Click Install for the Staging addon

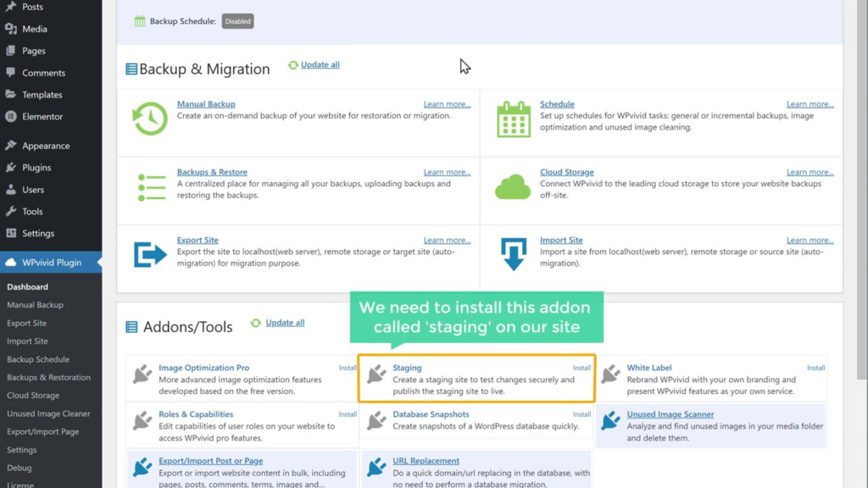click(581, 368)
